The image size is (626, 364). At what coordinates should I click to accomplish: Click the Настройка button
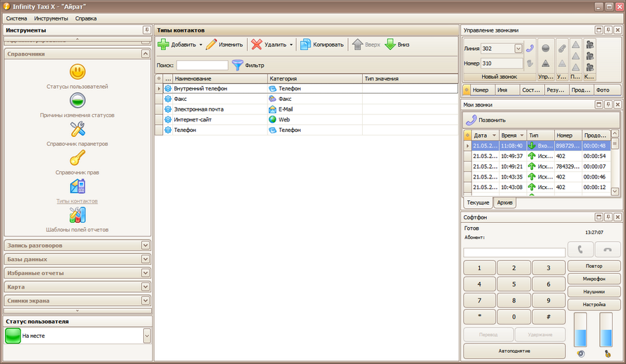pyautogui.click(x=594, y=304)
